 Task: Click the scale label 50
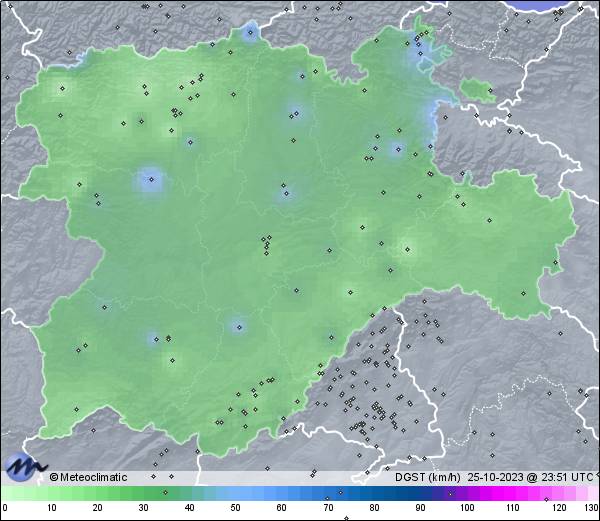[235, 508]
